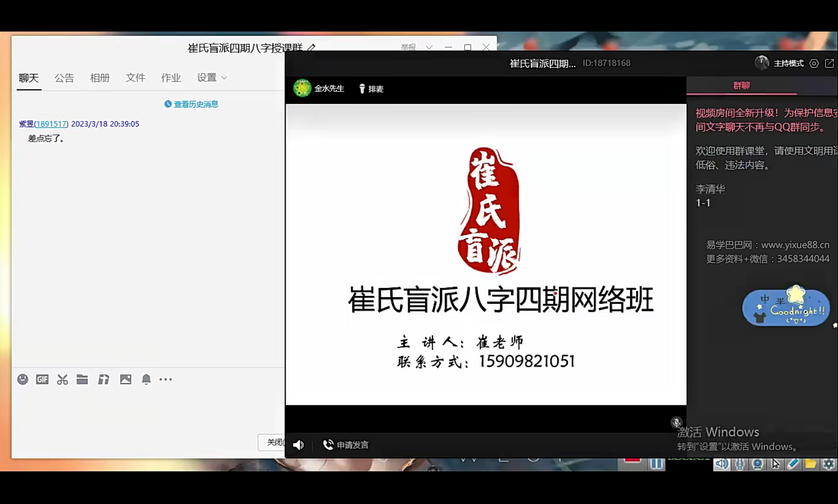Image resolution: width=838 pixels, height=504 pixels.
Task: Toggle 主持模式 host mode
Action: pyautogui.click(x=788, y=63)
